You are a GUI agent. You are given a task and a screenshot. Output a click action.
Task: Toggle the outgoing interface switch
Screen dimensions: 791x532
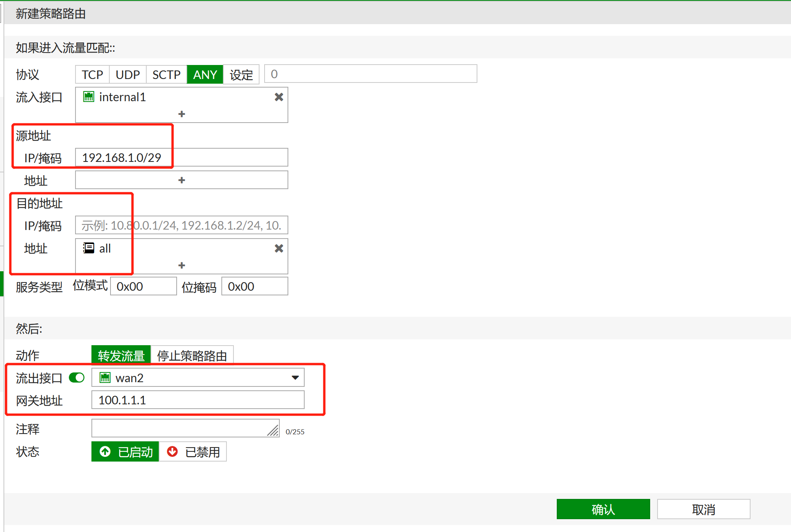coord(77,377)
